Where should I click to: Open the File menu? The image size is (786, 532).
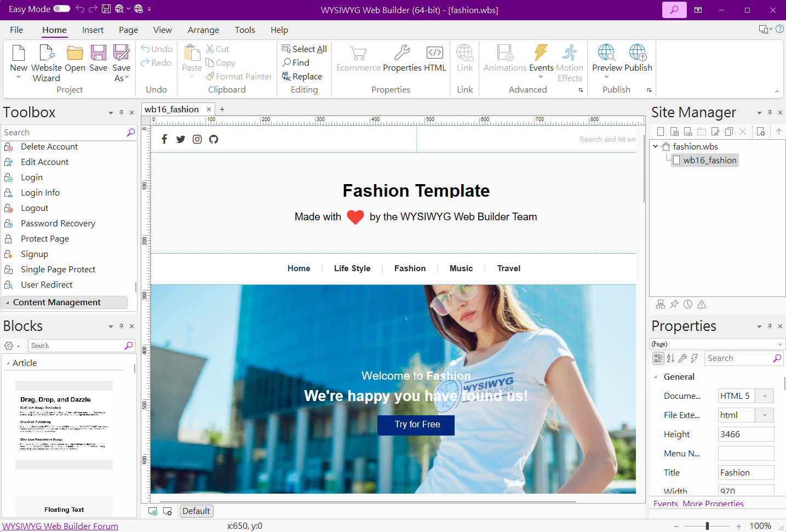[16, 30]
